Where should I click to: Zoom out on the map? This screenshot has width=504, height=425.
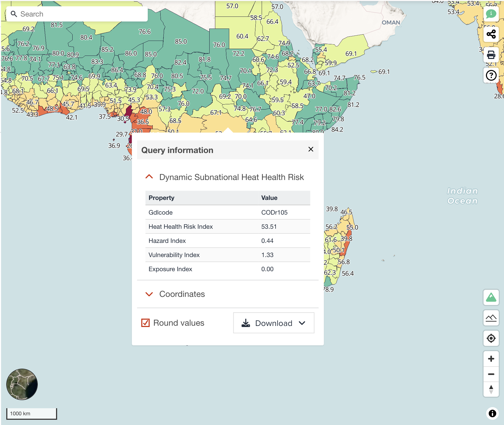coord(491,374)
